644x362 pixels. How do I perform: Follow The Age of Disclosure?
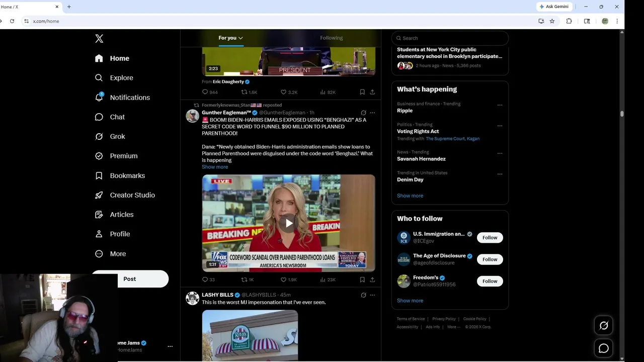(490, 259)
